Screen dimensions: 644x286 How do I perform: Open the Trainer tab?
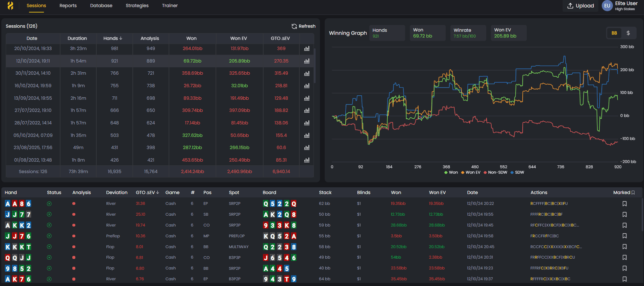[170, 6]
